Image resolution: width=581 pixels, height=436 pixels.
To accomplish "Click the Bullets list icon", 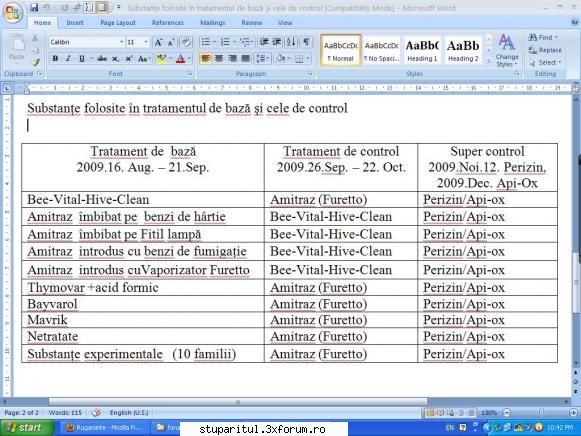I will coord(205,42).
